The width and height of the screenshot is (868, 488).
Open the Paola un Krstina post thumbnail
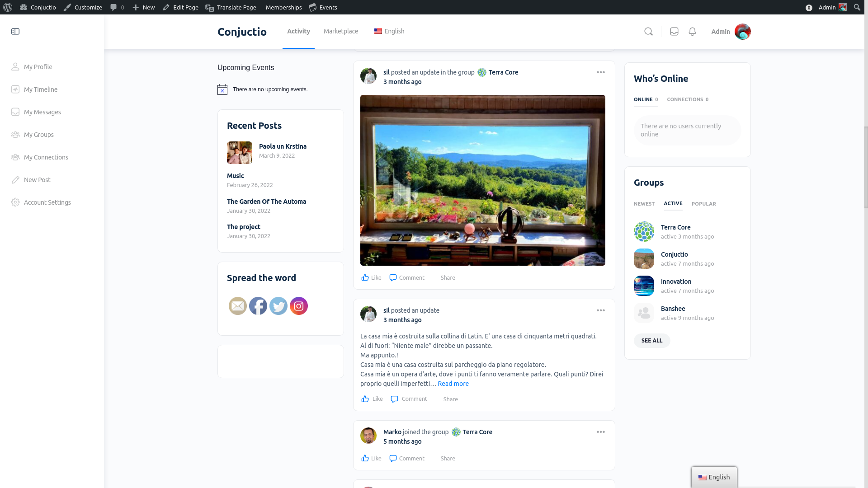(240, 152)
